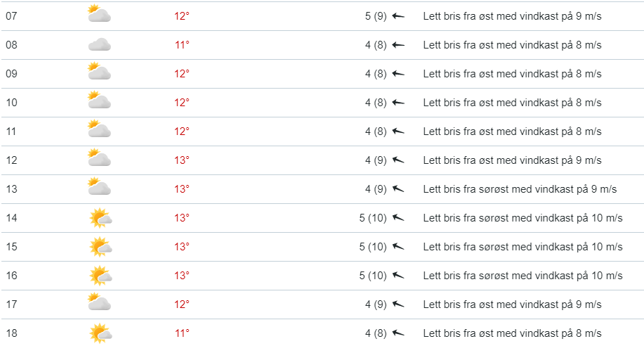This screenshot has width=644, height=346.
Task: Click the weather icon for hour 17
Action: click(x=100, y=304)
